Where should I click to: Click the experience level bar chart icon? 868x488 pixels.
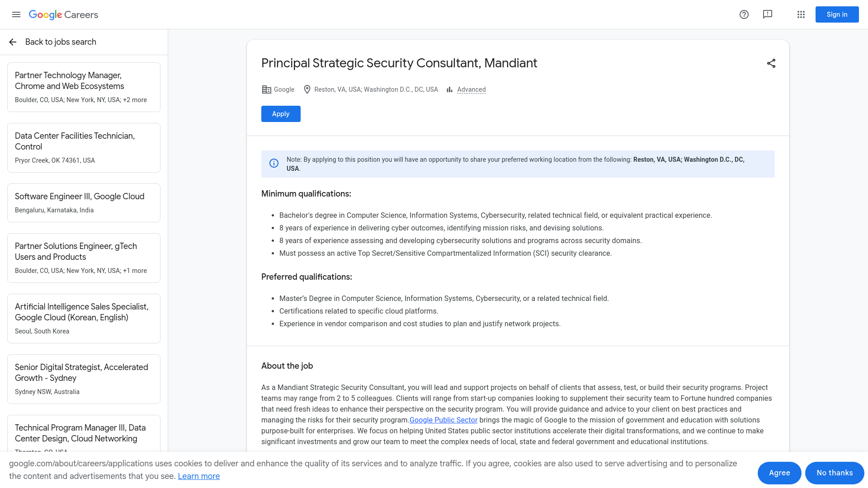click(x=449, y=89)
